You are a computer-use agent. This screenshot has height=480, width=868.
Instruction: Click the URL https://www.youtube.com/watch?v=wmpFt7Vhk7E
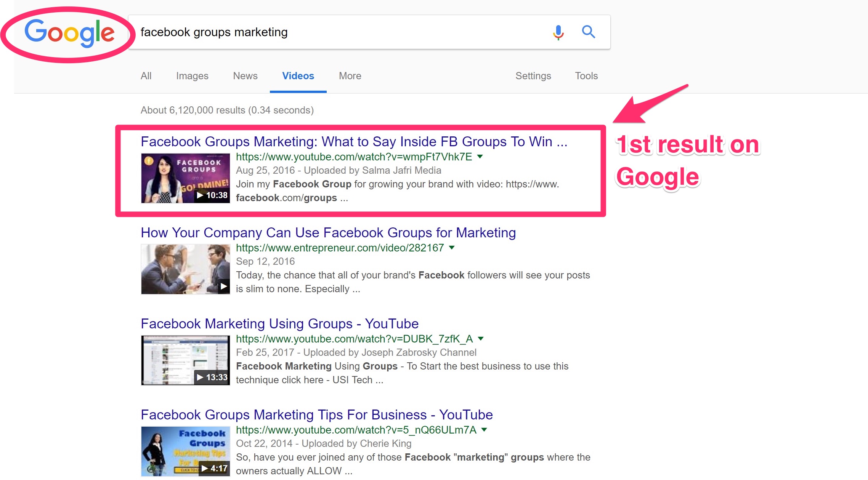point(354,157)
